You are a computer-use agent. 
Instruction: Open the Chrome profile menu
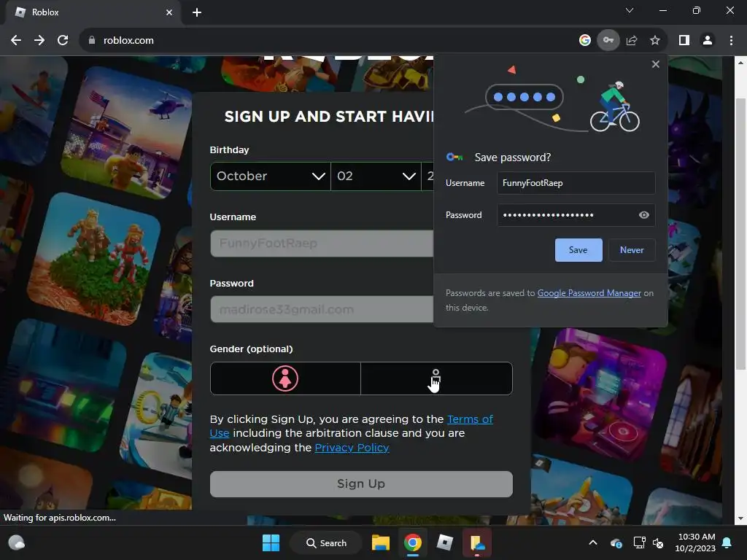708,41
